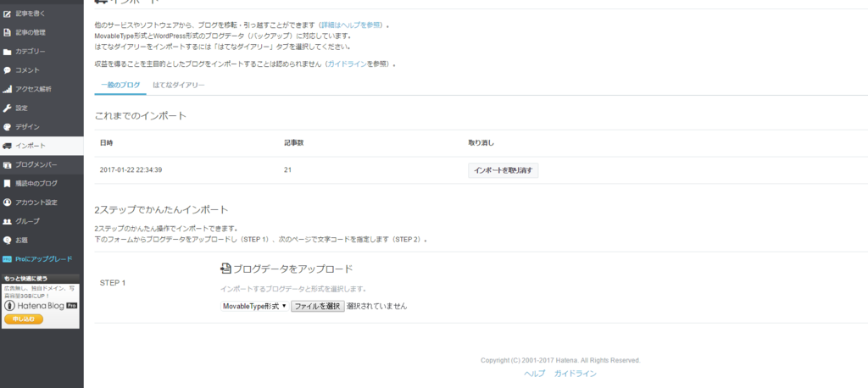
Task: Open お題 in the sidebar
Action: (x=42, y=241)
